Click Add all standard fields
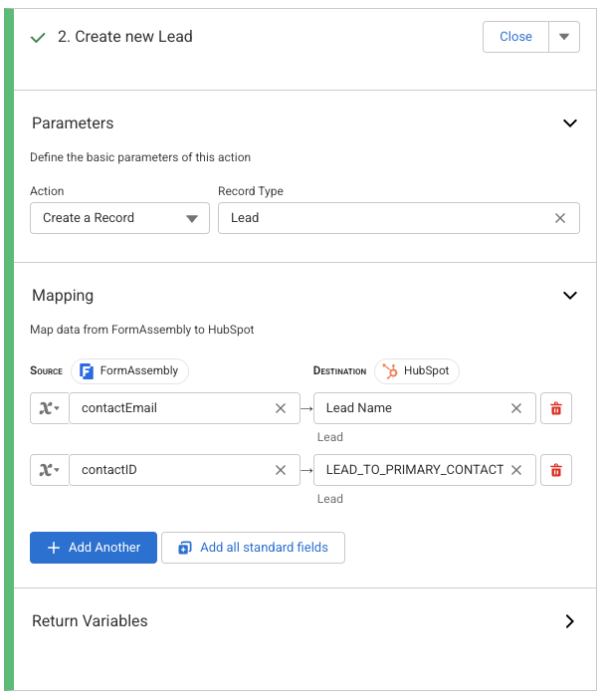The image size is (602, 700). (x=253, y=548)
